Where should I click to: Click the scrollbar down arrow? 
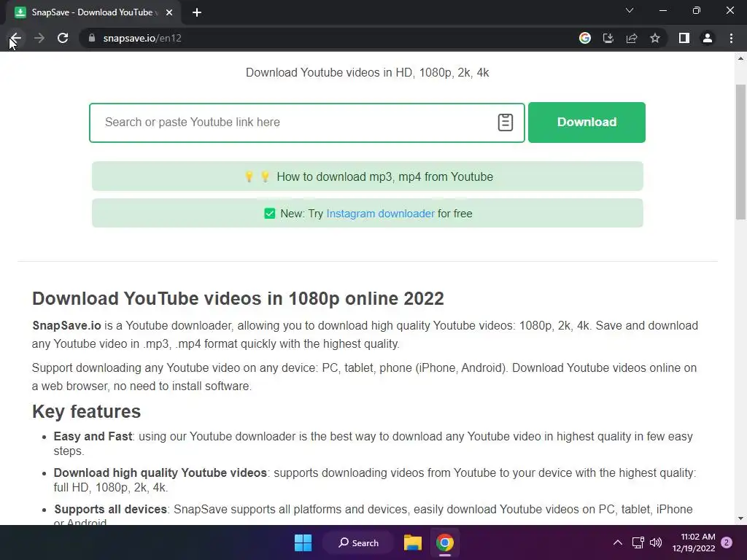pos(740,518)
